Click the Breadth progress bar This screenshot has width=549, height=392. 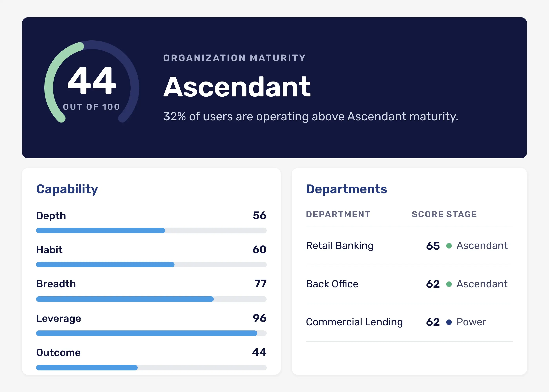tap(151, 299)
